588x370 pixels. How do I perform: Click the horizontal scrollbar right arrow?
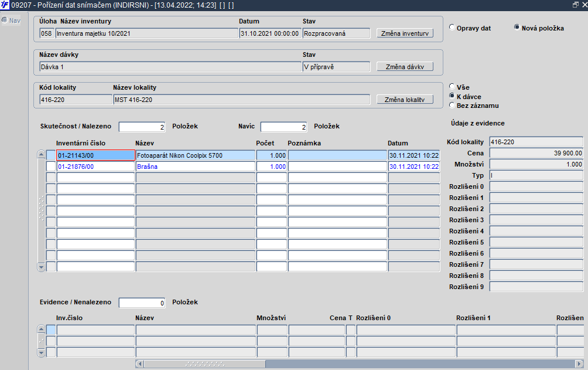[579, 364]
